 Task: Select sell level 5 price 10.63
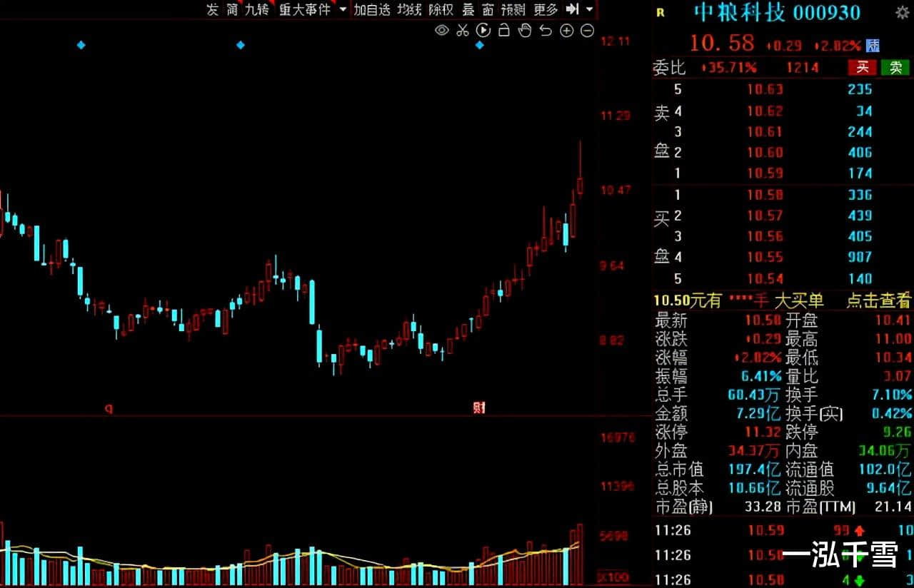765,89
